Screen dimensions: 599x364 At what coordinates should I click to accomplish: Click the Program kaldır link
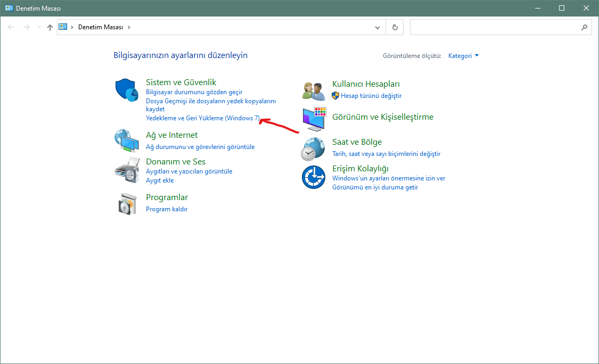pos(167,209)
